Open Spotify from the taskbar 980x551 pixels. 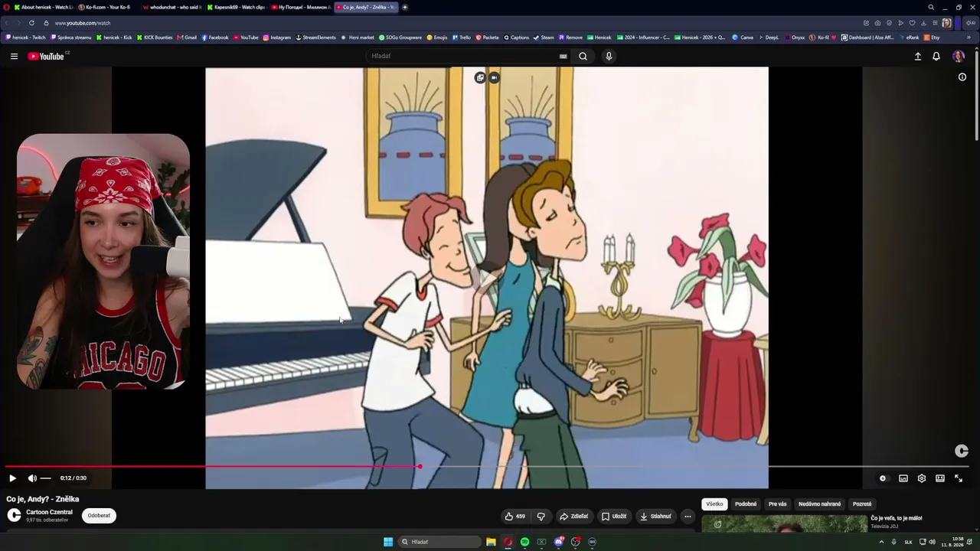(x=524, y=542)
